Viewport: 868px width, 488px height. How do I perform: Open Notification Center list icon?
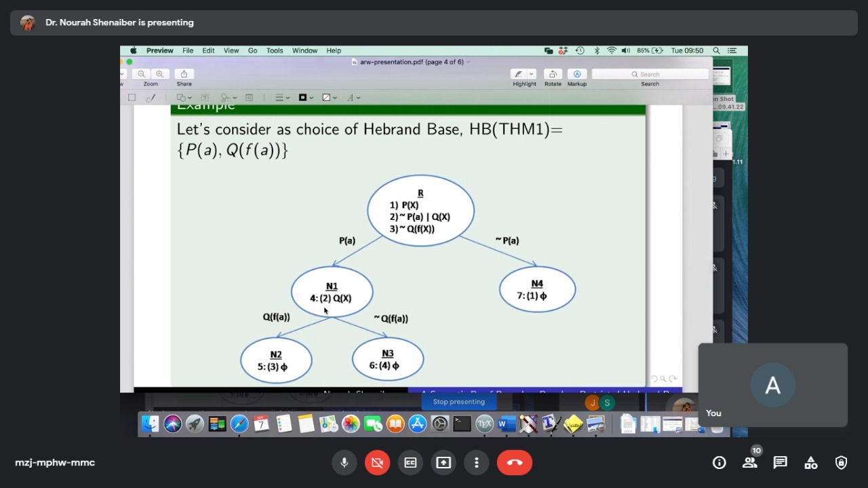point(732,50)
